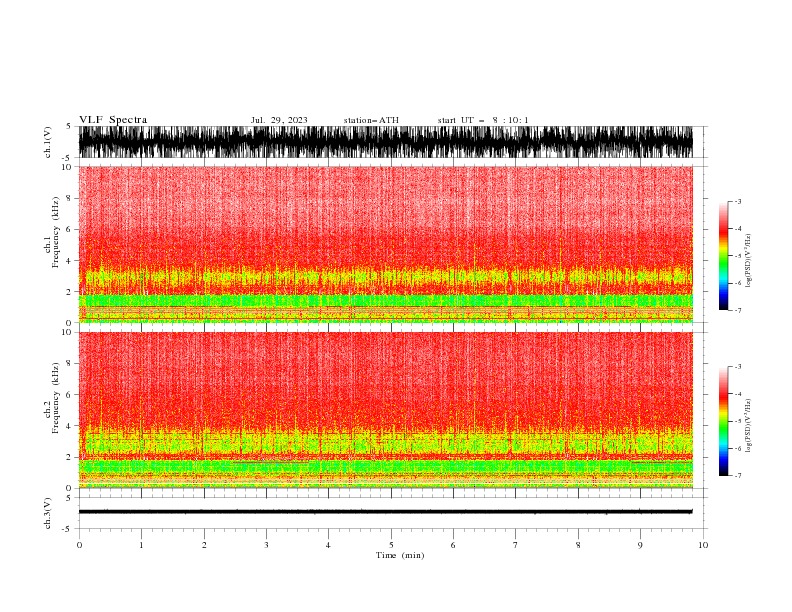Click the "VLF Spectra" title text
The height and width of the screenshot is (612, 792).
pos(113,120)
